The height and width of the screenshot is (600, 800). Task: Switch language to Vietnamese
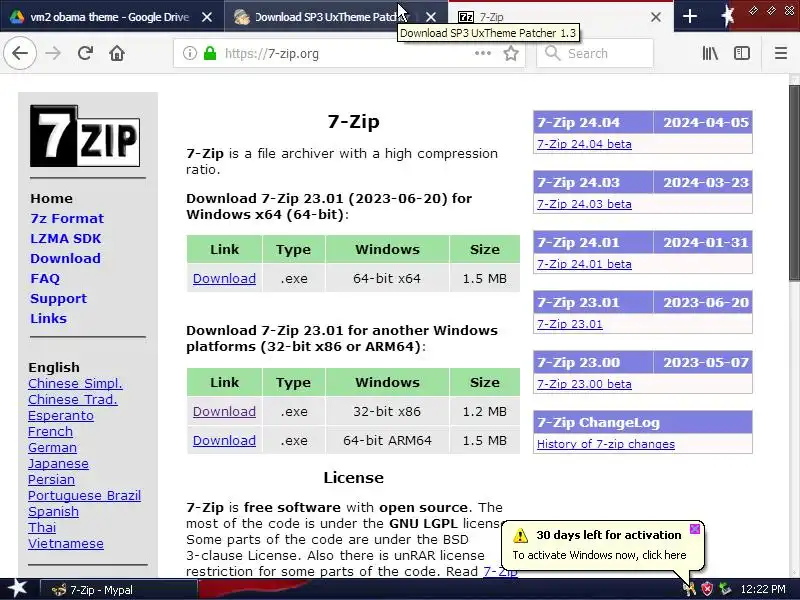click(66, 543)
